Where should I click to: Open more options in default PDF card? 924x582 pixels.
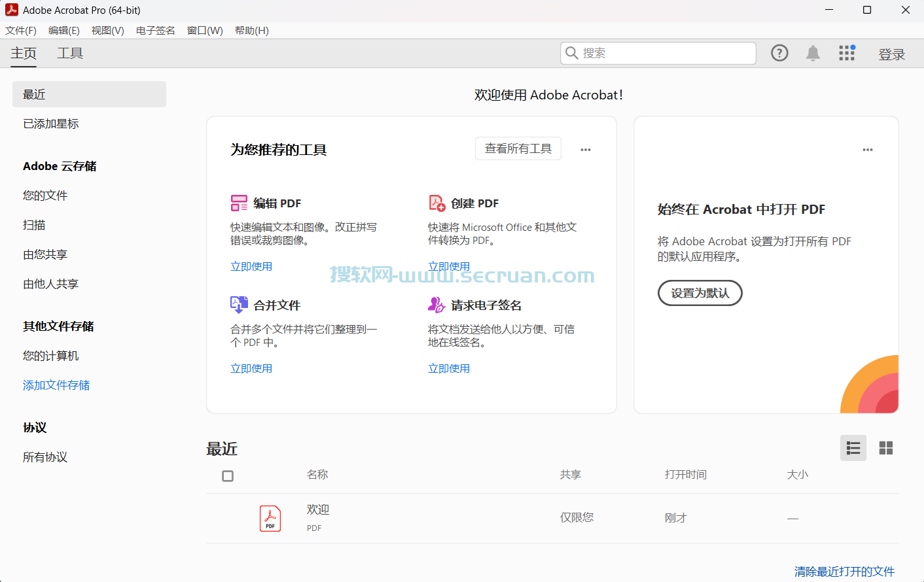pos(868,150)
